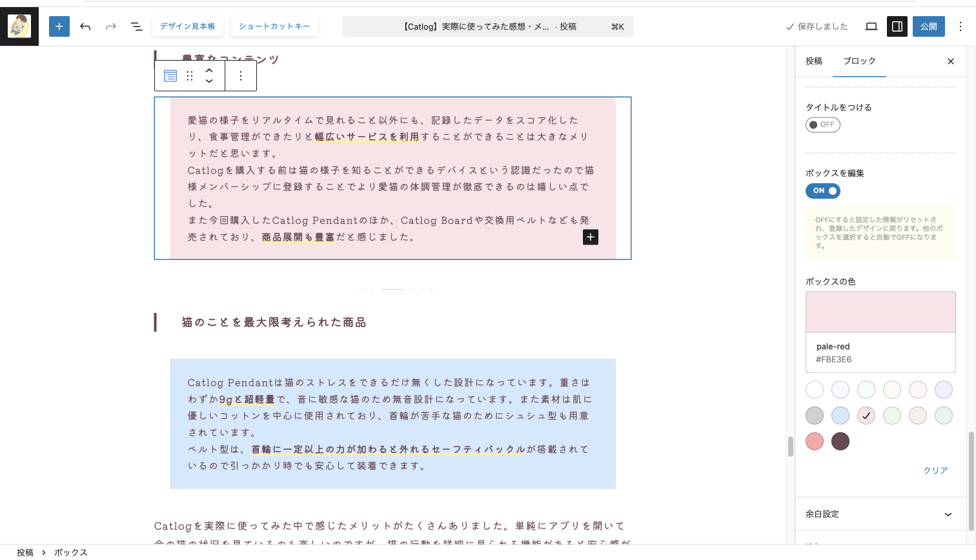Open the command palette title bar
The width and height of the screenshot is (976, 560).
click(x=488, y=26)
